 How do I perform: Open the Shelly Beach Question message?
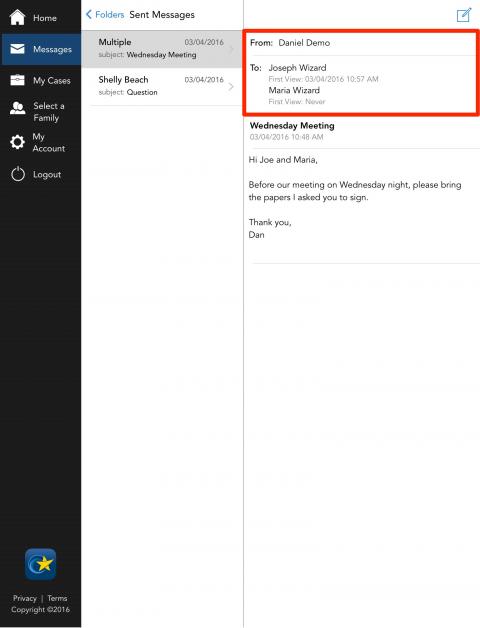click(x=162, y=87)
